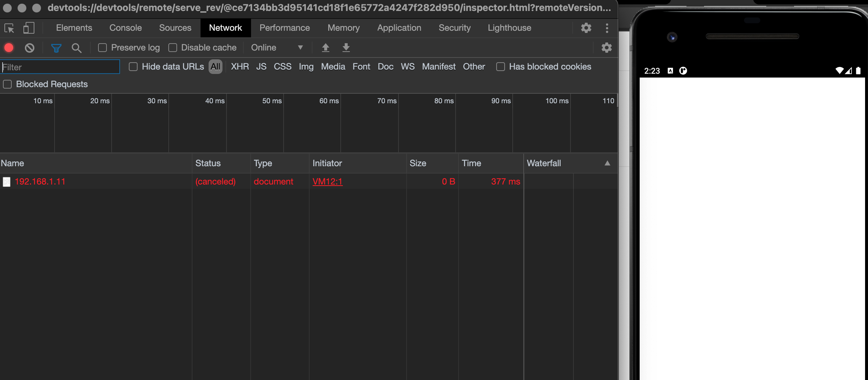Image resolution: width=868 pixels, height=380 pixels.
Task: Select the inspect element cursor tool
Action: [9, 28]
